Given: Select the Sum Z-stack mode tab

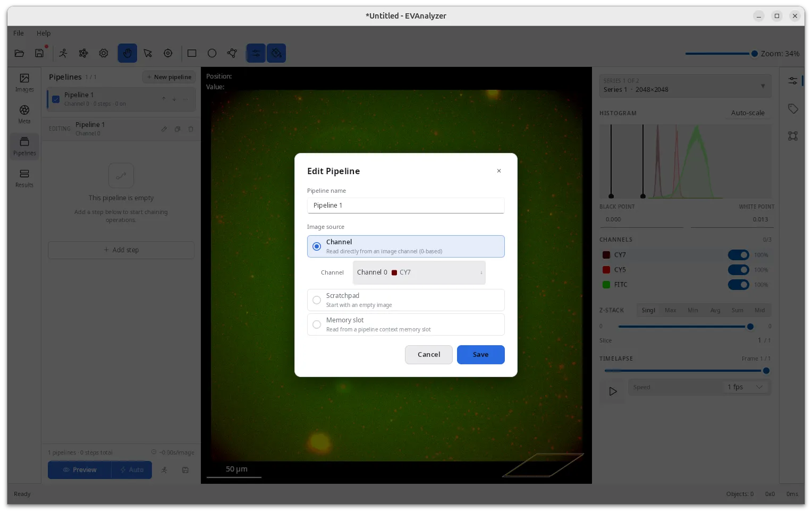Looking at the screenshot, I should point(738,310).
